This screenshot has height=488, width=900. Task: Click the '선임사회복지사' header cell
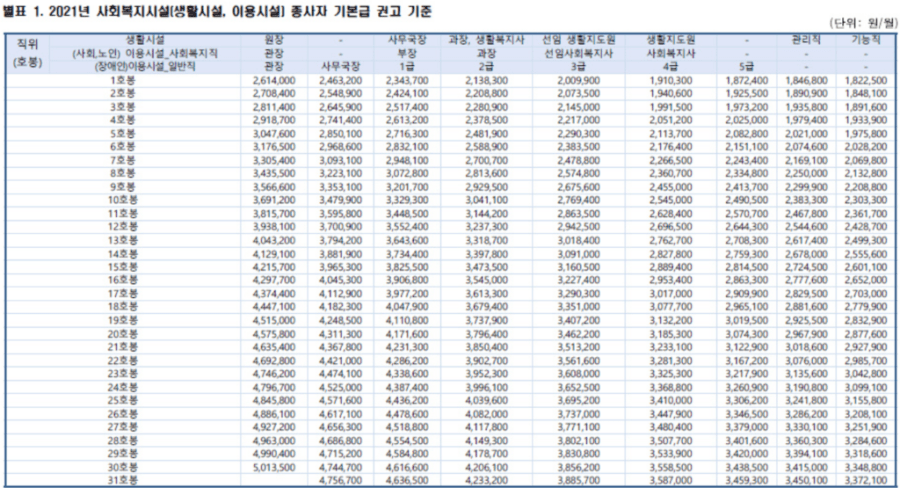pos(579,53)
